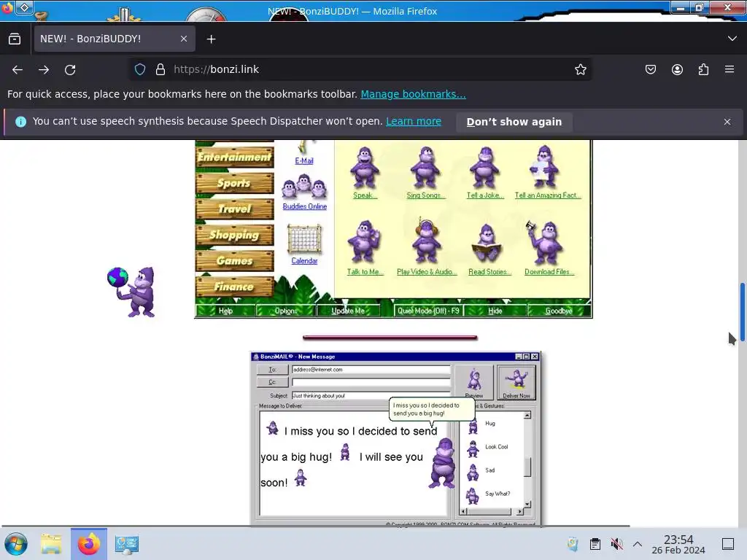Open the Firefox hamburger menu
The width and height of the screenshot is (747, 560).
[x=729, y=69]
